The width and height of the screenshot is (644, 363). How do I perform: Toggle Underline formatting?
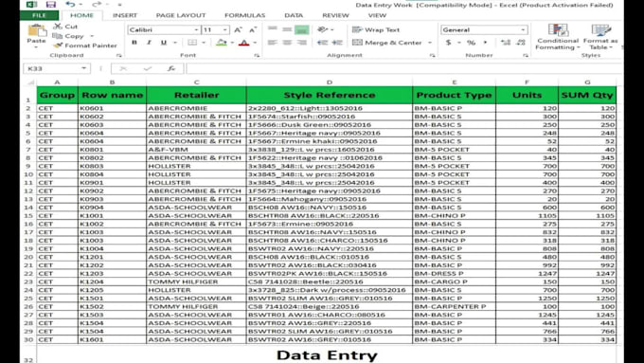point(164,43)
